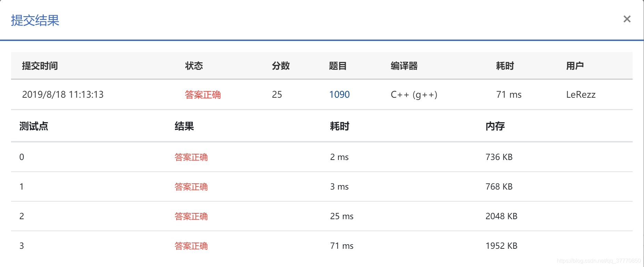Click test point number 1

[22, 186]
